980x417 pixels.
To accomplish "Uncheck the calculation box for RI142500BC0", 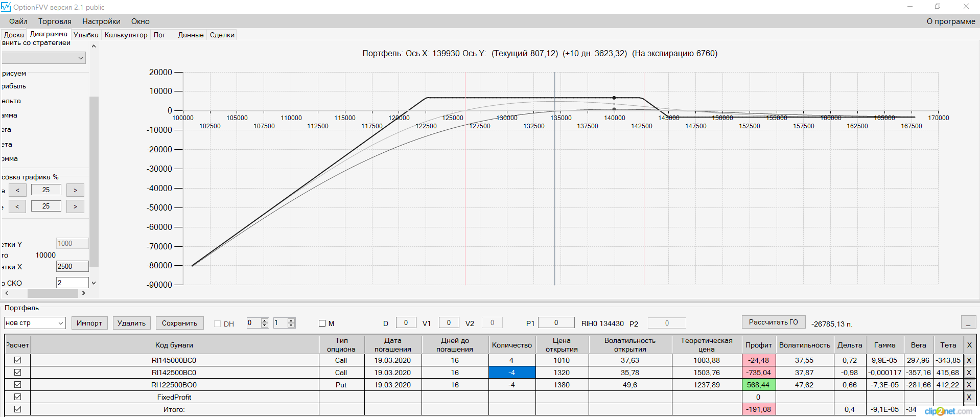I will click(x=18, y=373).
